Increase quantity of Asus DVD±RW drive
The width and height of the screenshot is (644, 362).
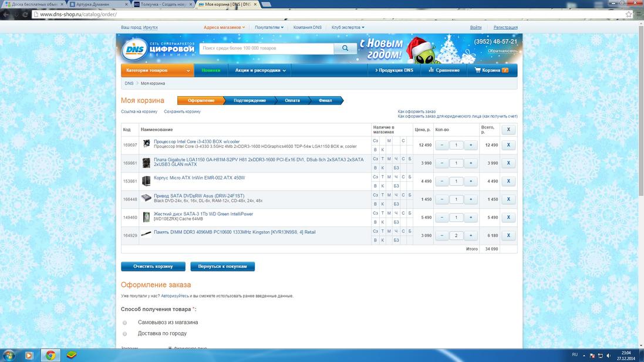click(x=471, y=199)
